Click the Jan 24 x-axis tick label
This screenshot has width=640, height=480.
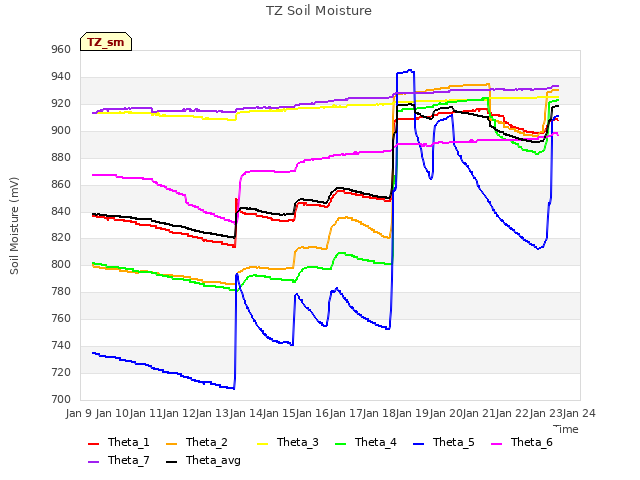click(579, 413)
